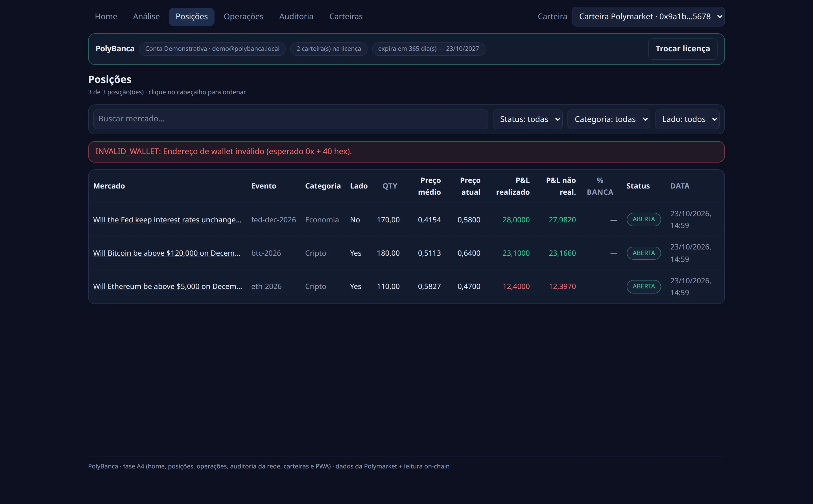Screen dimensions: 813x504
Task: Sort by Preço atual column header
Action: pyautogui.click(x=470, y=186)
